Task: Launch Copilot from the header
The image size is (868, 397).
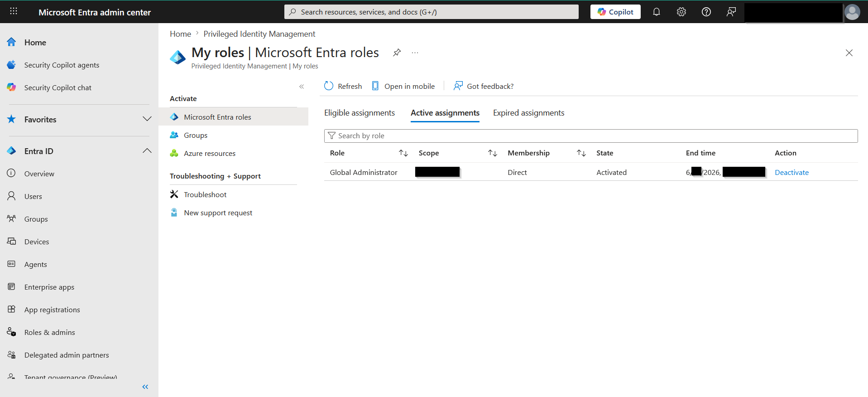Action: [615, 12]
